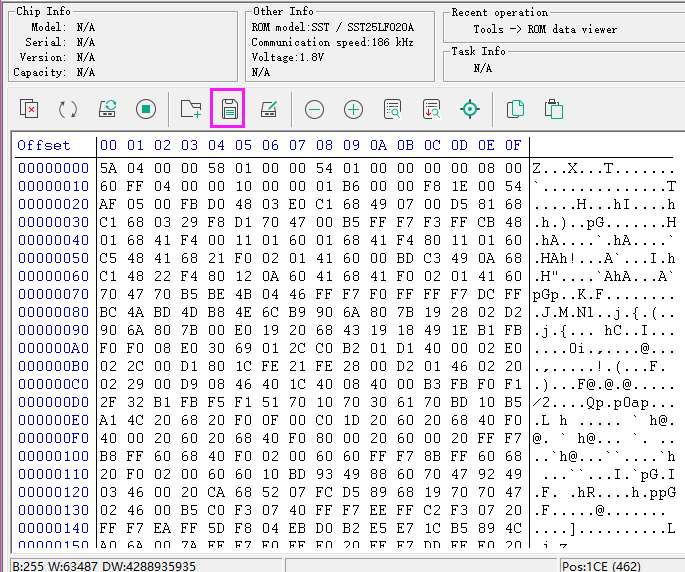
Task: Click Voltage 1.8V text
Action: 287,57
